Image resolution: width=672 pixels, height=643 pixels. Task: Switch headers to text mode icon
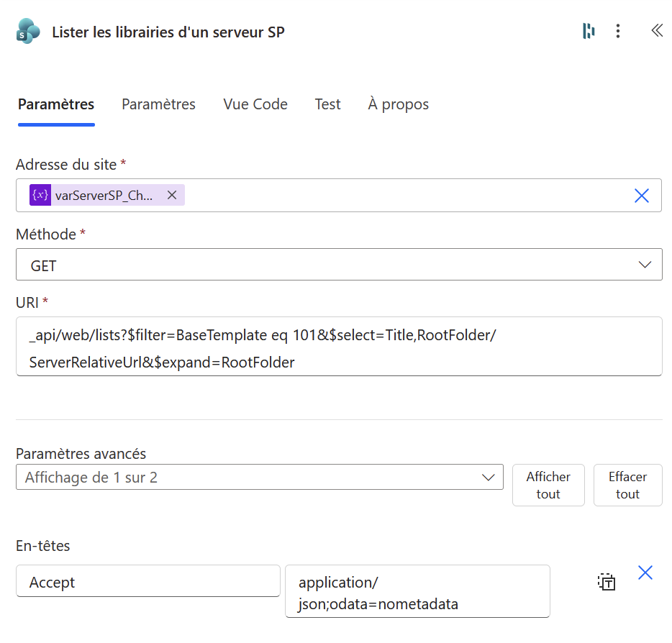[607, 582]
